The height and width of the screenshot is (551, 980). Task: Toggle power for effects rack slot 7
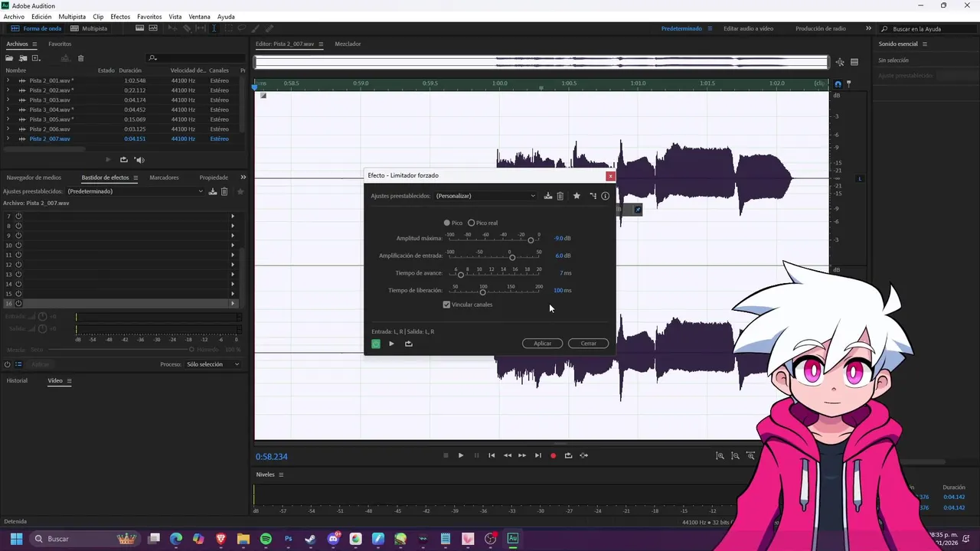(18, 217)
